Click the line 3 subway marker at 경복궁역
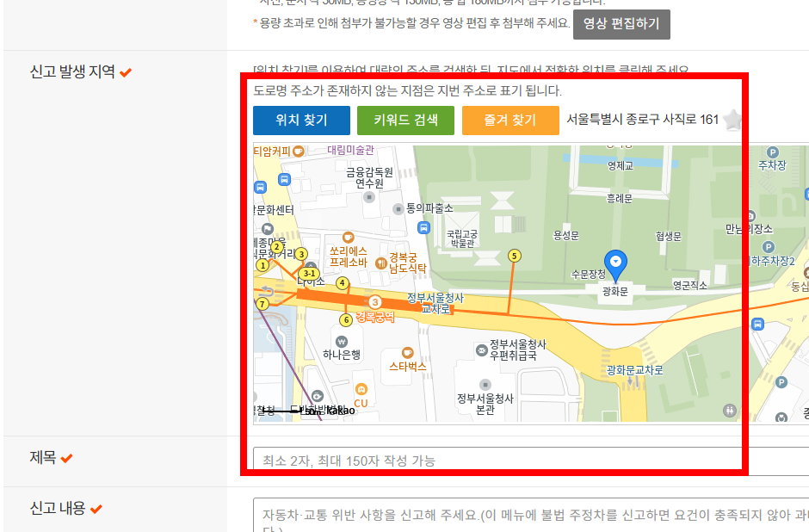 click(376, 302)
